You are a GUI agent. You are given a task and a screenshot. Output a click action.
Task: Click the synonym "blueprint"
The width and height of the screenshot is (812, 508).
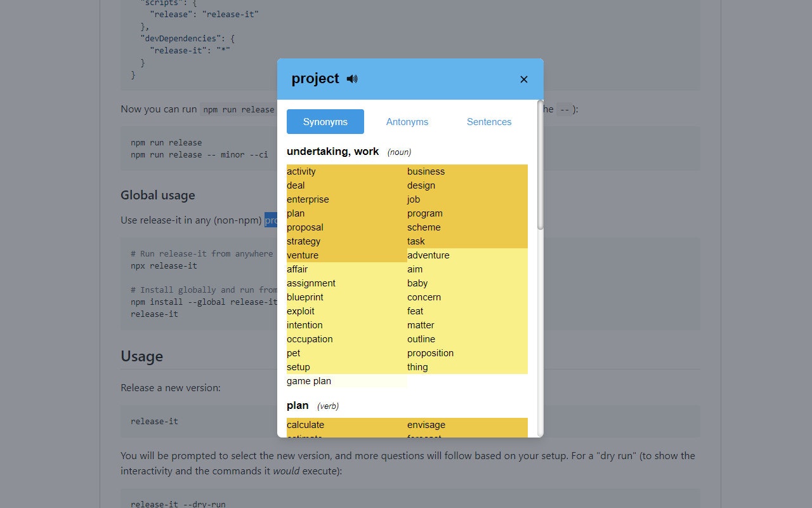tap(305, 297)
